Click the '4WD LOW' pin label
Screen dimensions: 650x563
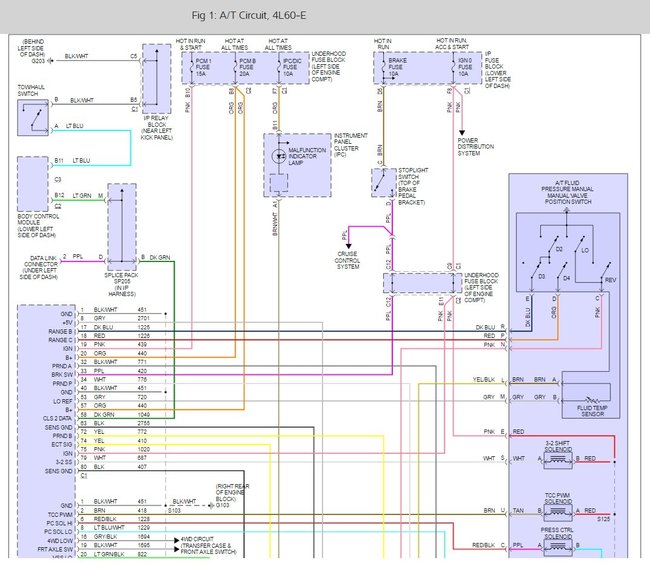(60, 541)
